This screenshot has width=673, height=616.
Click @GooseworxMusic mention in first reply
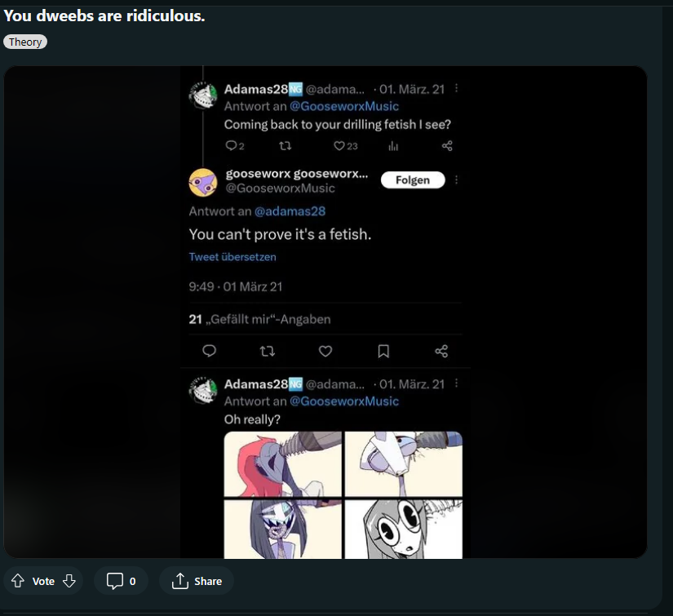(x=343, y=106)
